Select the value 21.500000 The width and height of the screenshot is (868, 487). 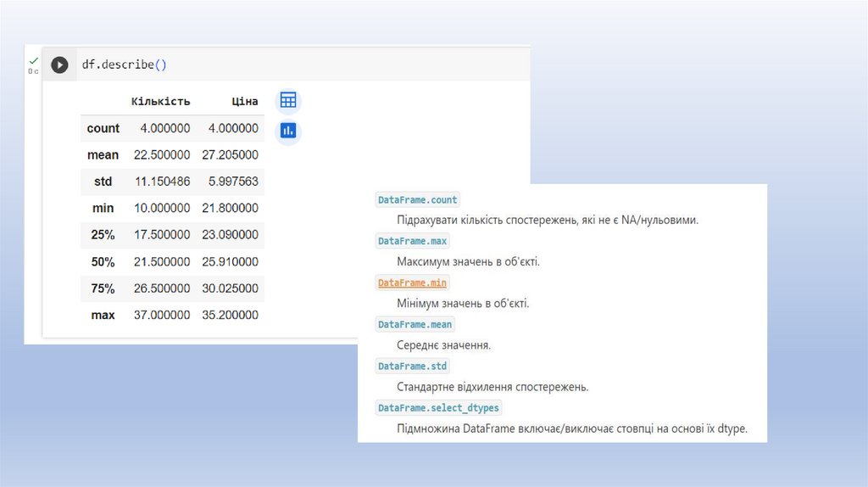coord(162,262)
